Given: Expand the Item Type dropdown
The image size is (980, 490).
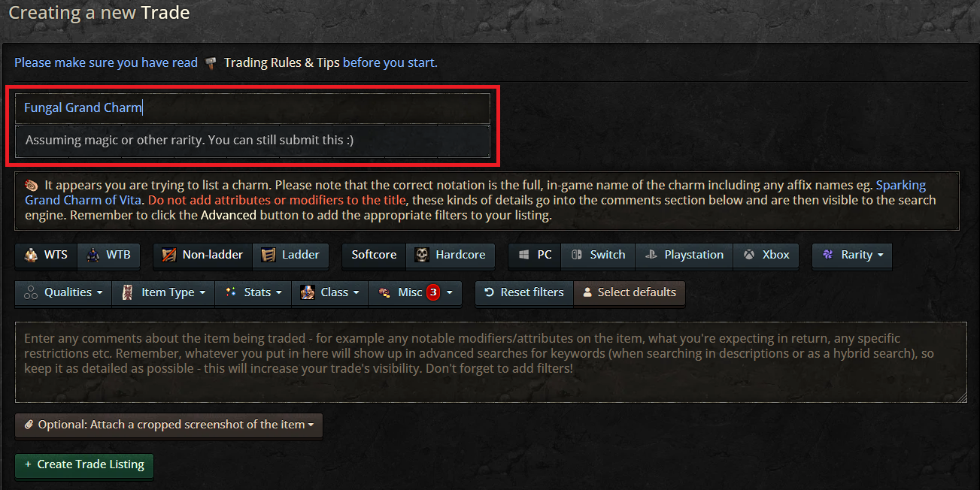Looking at the screenshot, I should click(x=164, y=292).
